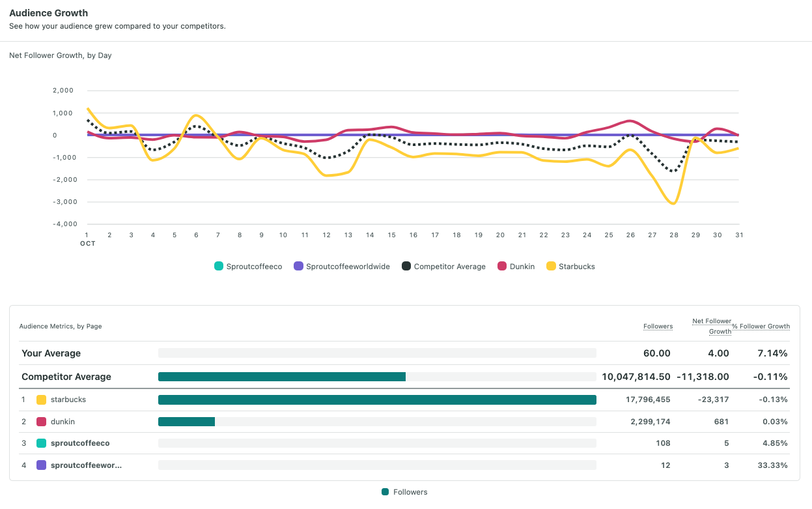
Task: Click the yellow starbucks color swatch in table
Action: pyautogui.click(x=41, y=400)
